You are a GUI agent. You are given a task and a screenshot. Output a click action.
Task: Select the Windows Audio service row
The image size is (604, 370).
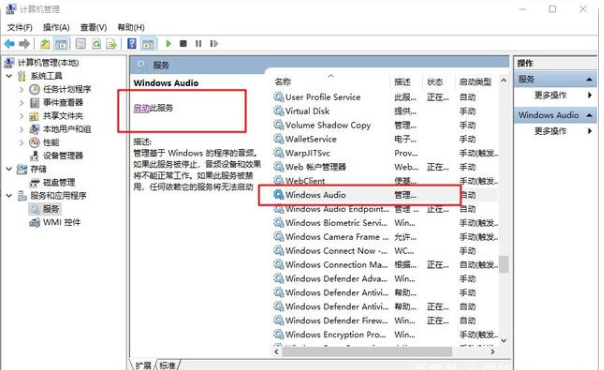385,195
